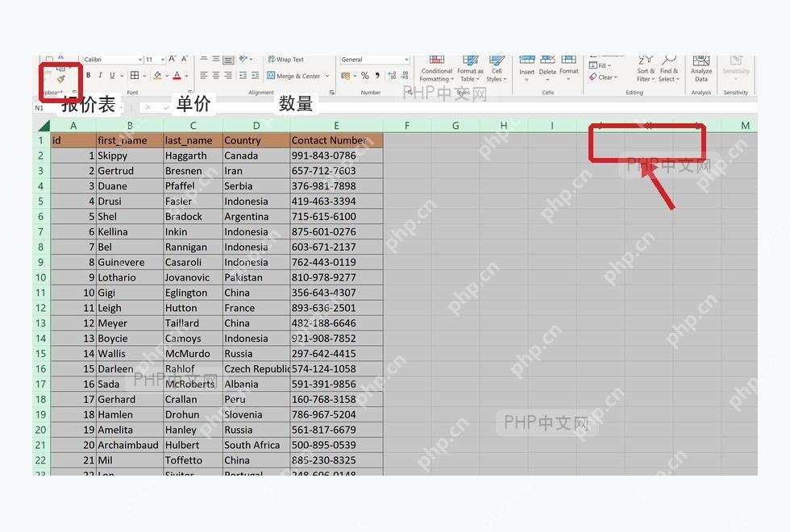Select cell containing South Africa
Image resolution: width=790 pixels, height=532 pixels.
(256, 445)
